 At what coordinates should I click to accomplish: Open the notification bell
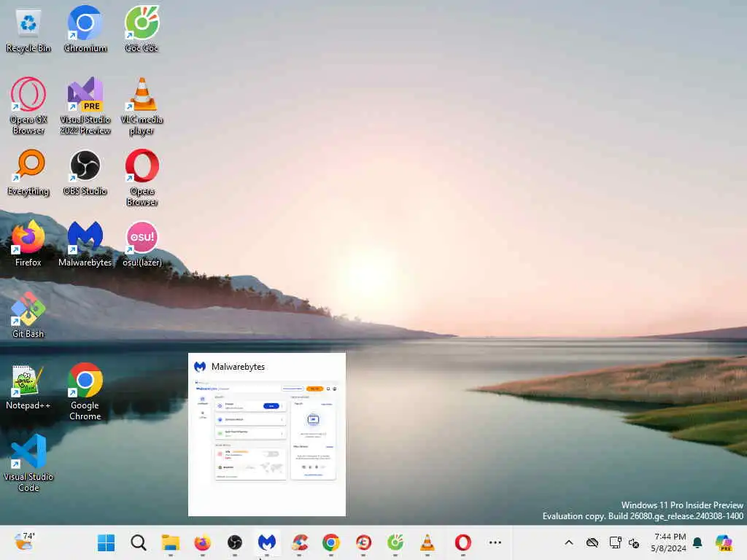(697, 542)
